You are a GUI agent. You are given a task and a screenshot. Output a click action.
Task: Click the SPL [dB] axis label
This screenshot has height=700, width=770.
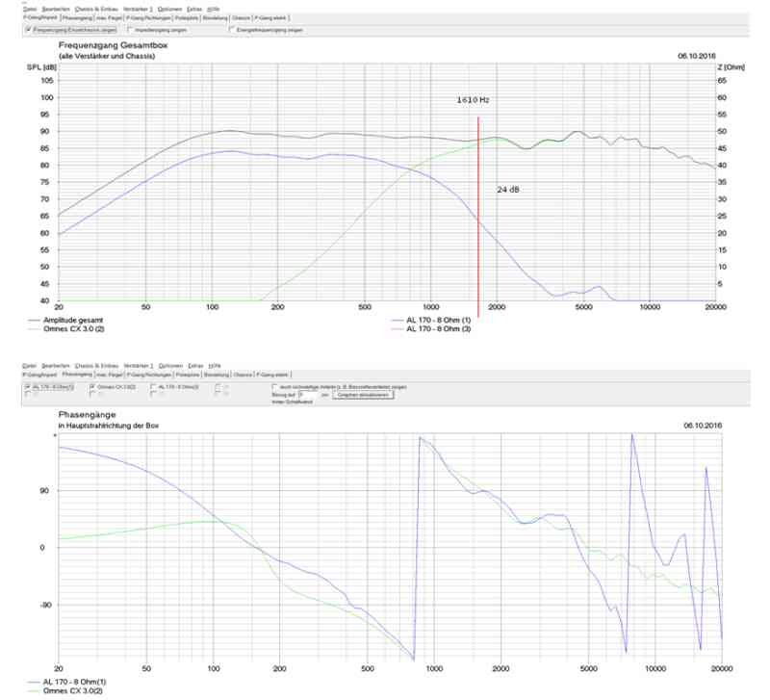41,66
